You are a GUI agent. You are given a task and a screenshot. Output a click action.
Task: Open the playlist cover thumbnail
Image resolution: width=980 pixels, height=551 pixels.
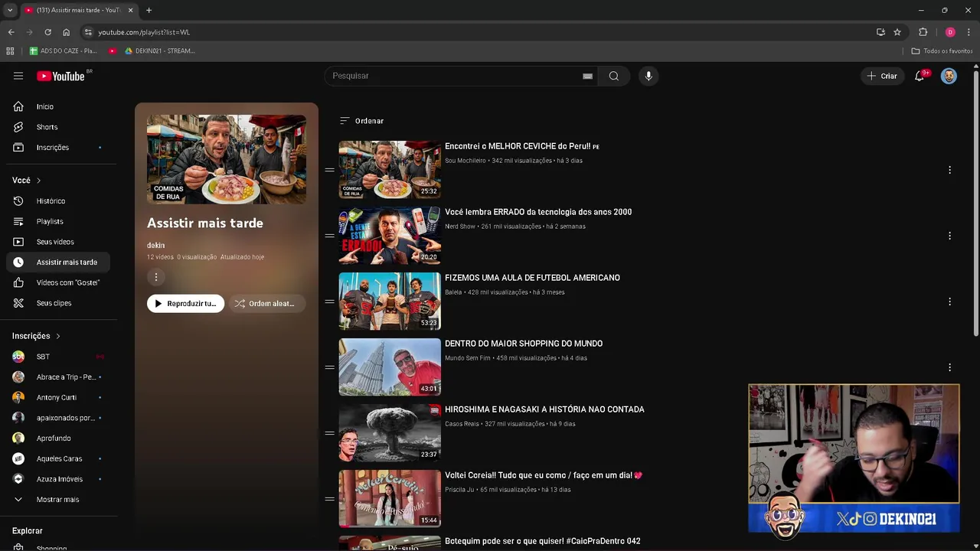click(x=227, y=159)
